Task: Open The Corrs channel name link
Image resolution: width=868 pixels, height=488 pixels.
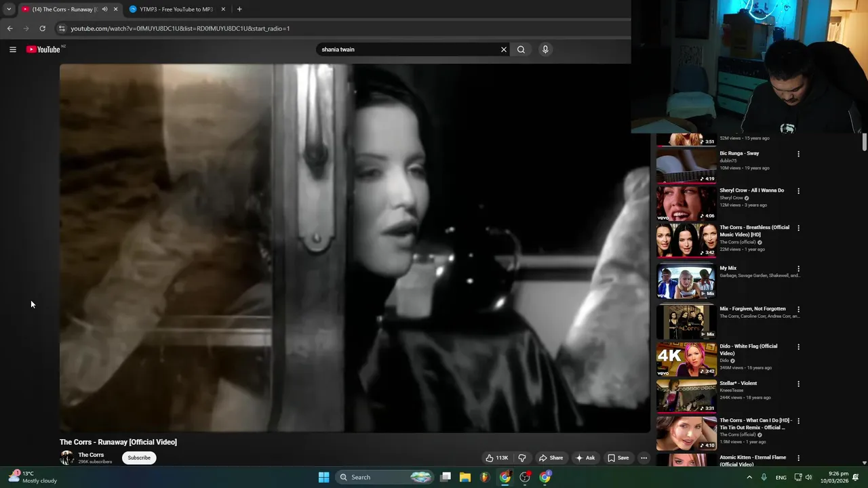Action: [x=91, y=455]
